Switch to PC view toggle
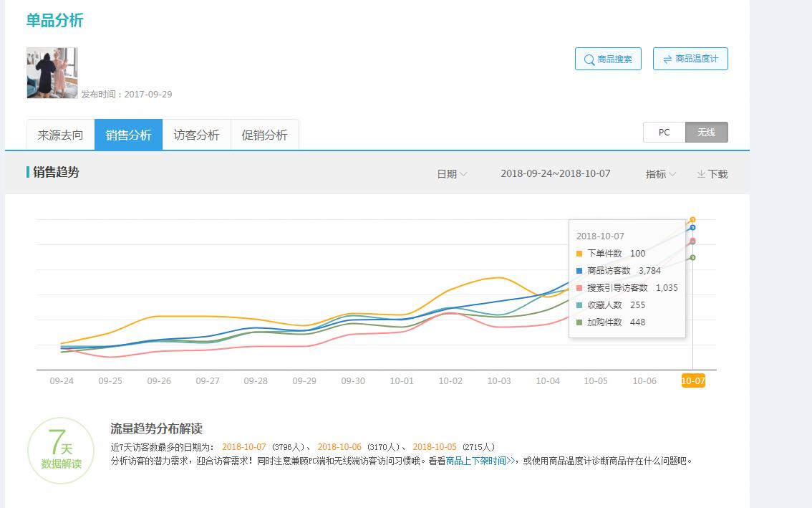This screenshot has height=508, width=812. [x=664, y=133]
